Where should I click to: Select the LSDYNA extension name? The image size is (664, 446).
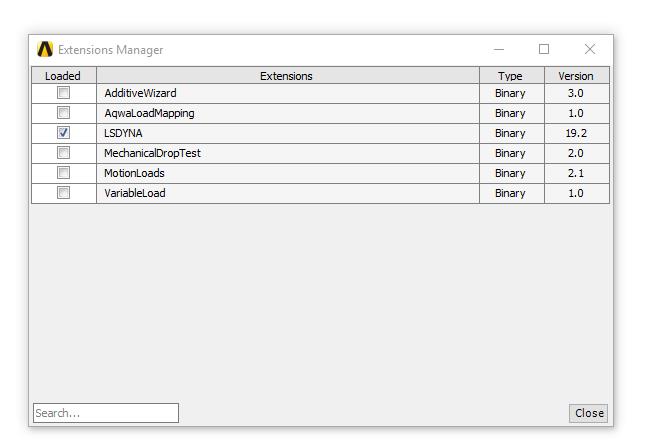tap(123, 133)
